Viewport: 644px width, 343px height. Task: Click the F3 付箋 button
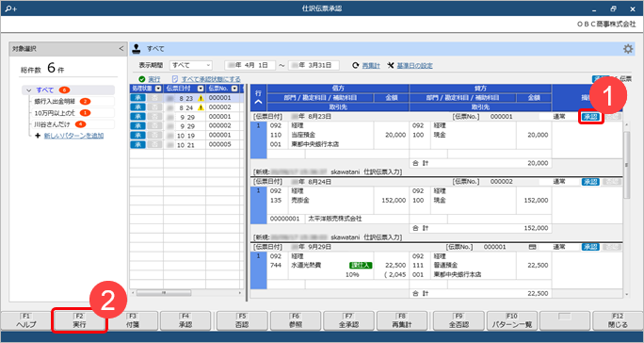click(x=133, y=320)
